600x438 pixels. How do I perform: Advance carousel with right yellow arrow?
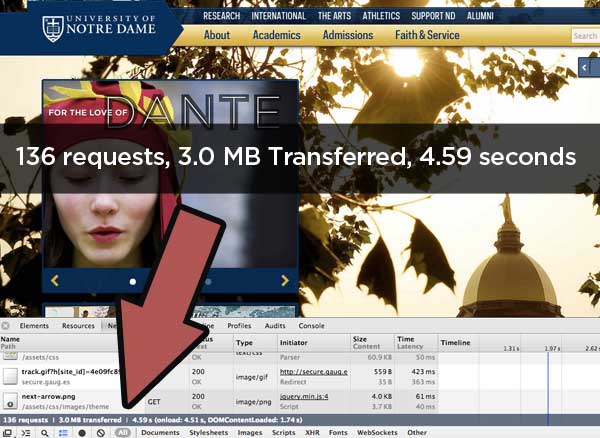[x=285, y=281]
